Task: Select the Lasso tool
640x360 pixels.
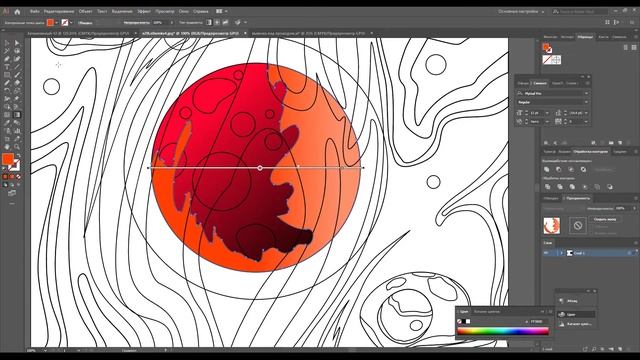Action: [x=17, y=51]
